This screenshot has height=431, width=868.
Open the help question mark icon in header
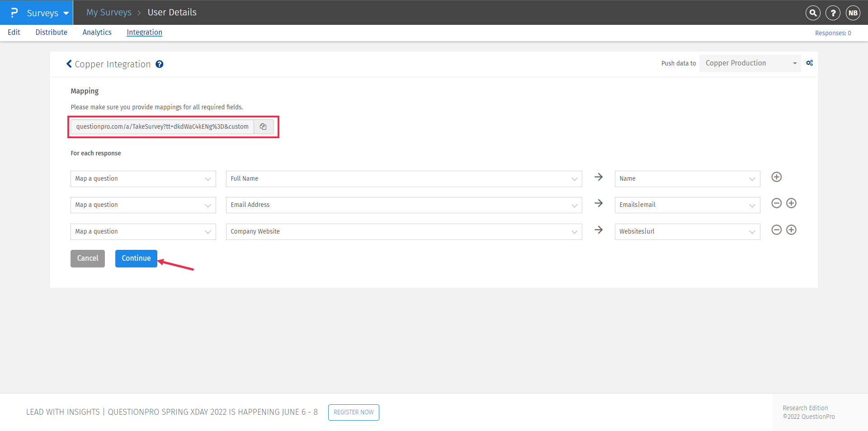[833, 13]
